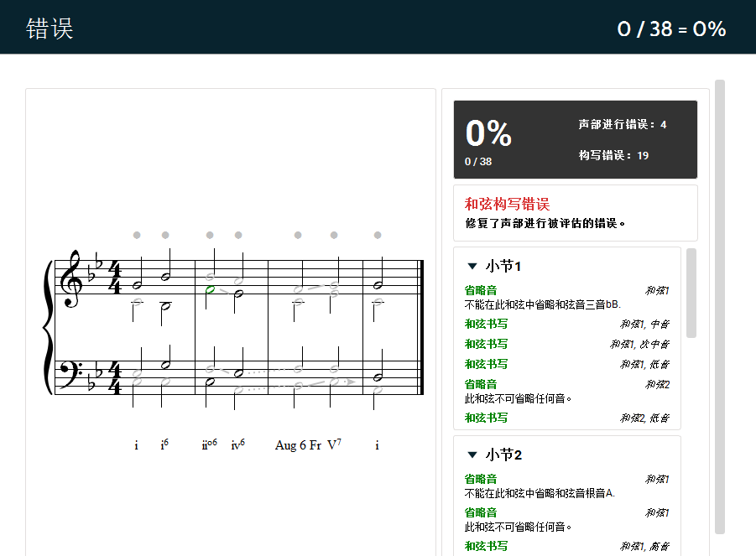This screenshot has width=756, height=556.
Task: Click the i6 chord label
Action: coord(165,444)
